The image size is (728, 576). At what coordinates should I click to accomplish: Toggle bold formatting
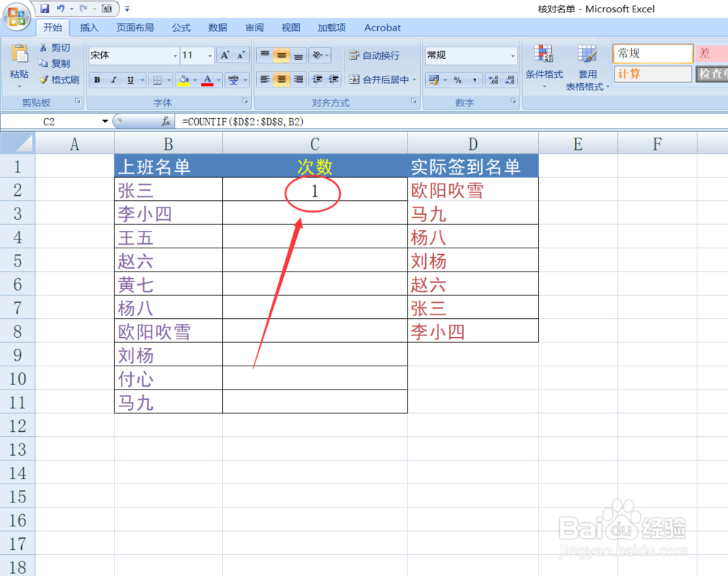(x=97, y=79)
